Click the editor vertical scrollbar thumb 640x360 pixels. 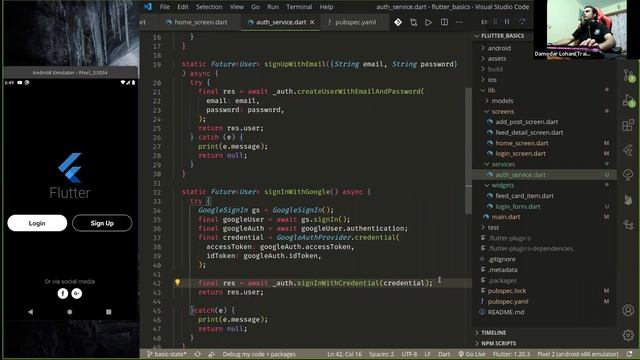pos(468,151)
